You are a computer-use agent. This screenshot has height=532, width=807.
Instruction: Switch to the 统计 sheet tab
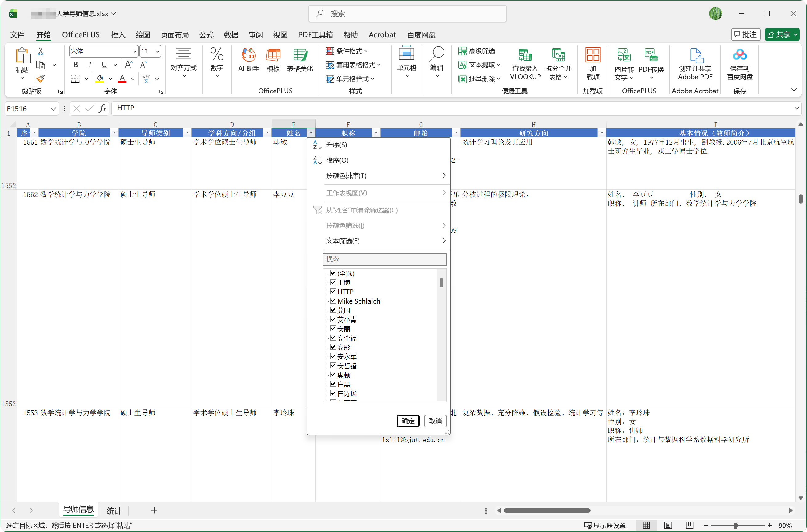coord(114,511)
